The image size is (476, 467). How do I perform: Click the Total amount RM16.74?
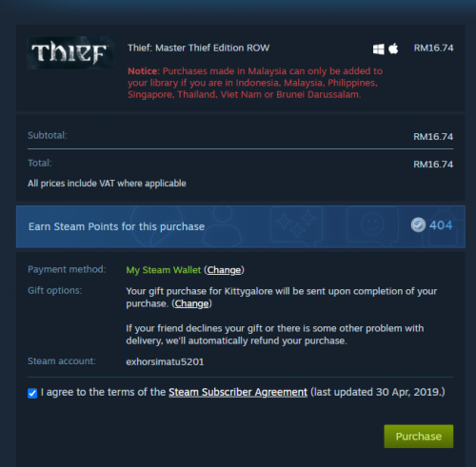(x=433, y=165)
